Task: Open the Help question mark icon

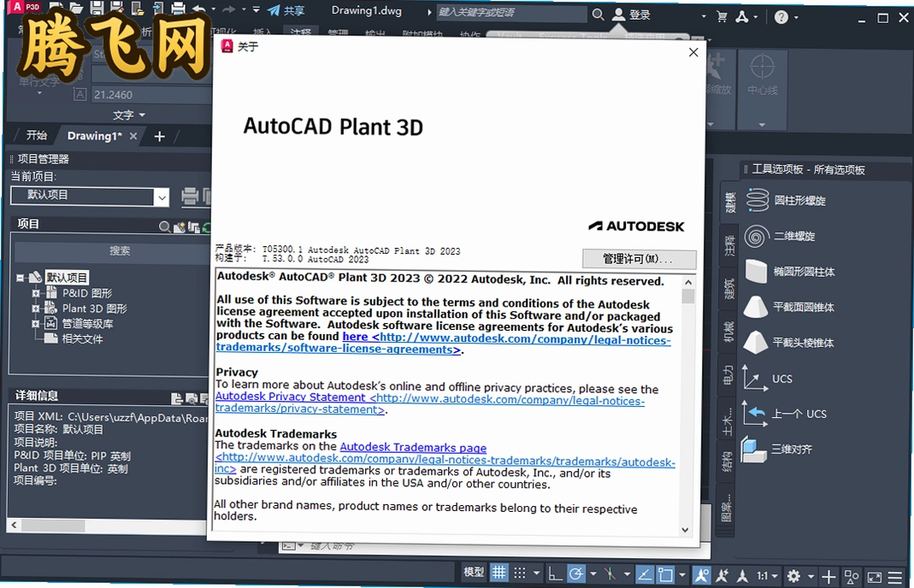Action: point(781,17)
